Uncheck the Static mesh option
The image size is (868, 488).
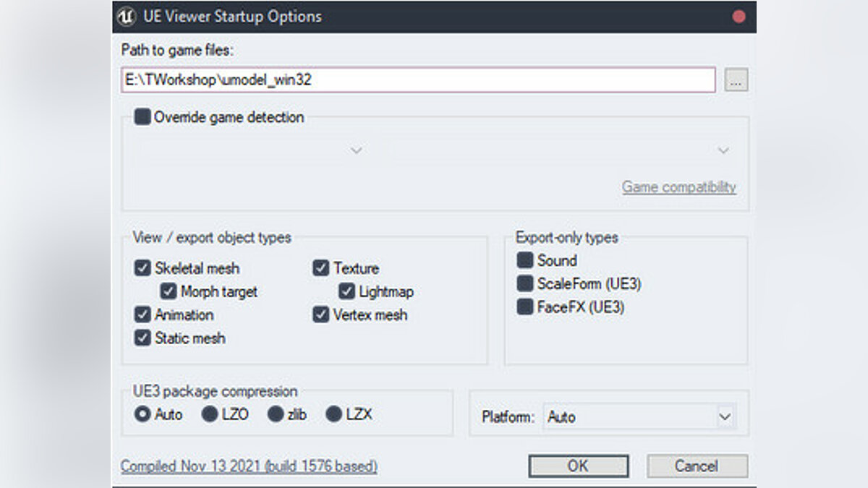click(x=142, y=338)
